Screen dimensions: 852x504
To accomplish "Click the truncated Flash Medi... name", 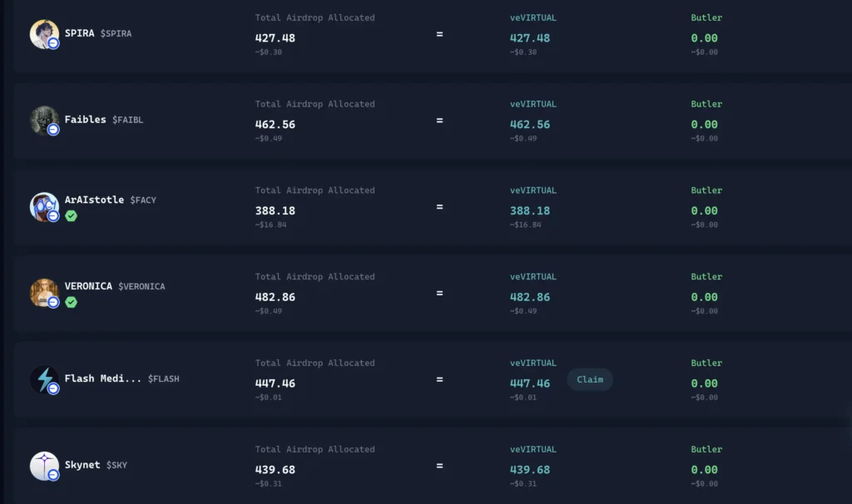I will coord(103,378).
